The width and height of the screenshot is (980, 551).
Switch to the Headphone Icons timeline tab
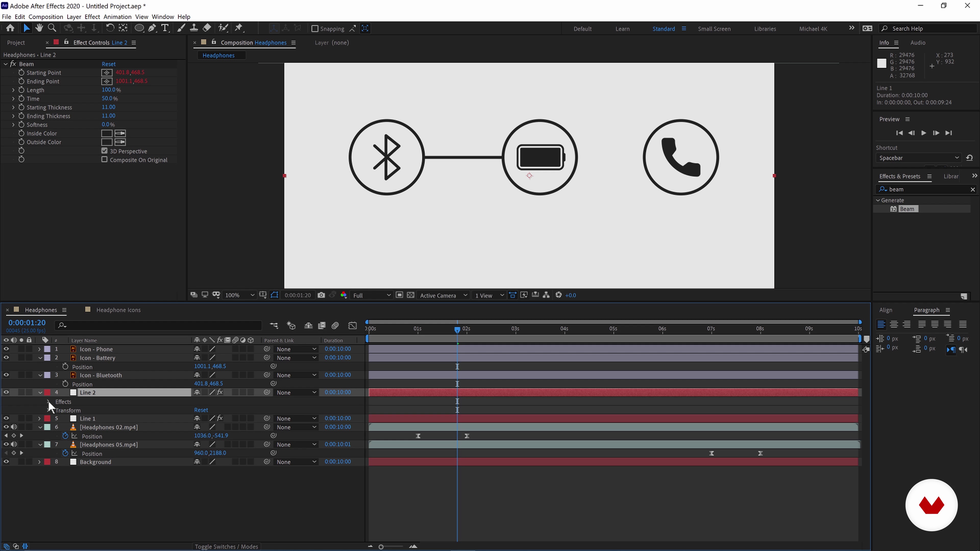[118, 310]
